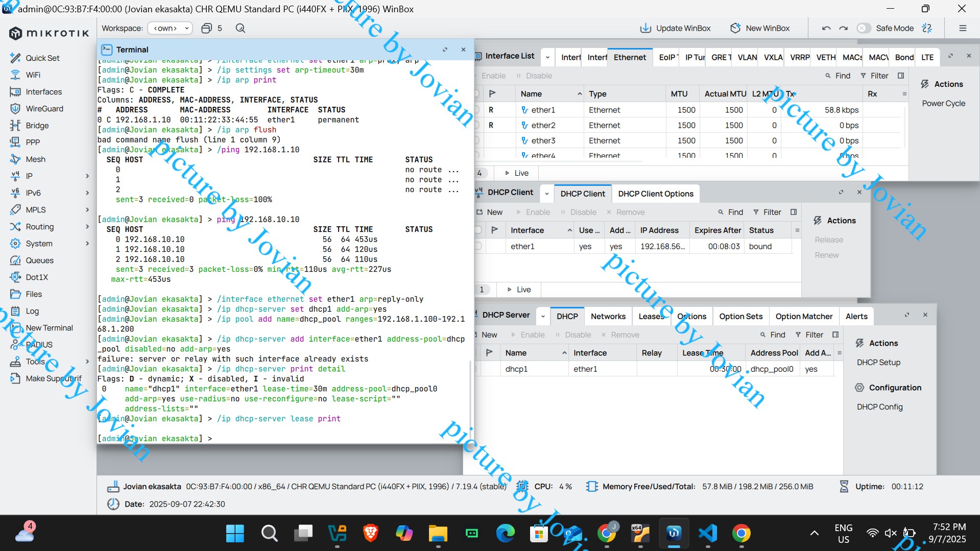Open the Workspace own dropdown

coord(170,28)
